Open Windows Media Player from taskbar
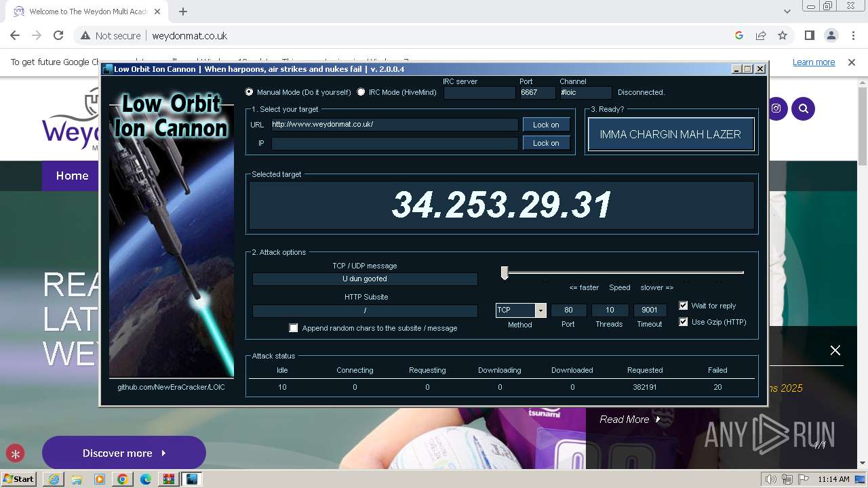Screen dimensions: 868x488 (100, 479)
